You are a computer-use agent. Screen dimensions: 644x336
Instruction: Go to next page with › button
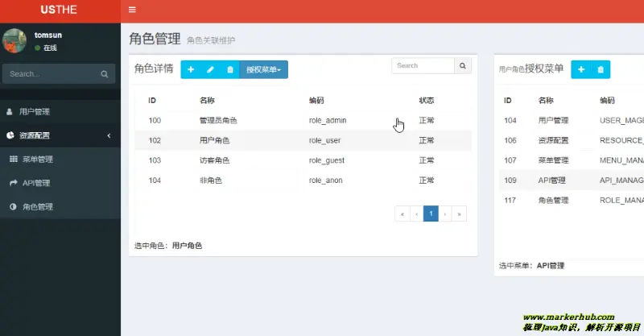pyautogui.click(x=445, y=214)
